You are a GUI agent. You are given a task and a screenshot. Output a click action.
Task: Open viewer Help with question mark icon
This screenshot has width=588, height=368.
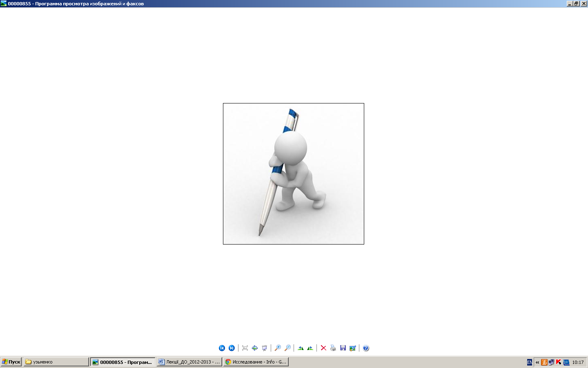pyautogui.click(x=366, y=348)
